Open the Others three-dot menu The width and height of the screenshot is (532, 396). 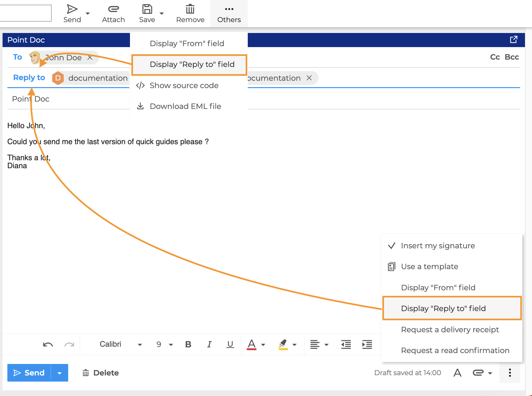(x=229, y=13)
